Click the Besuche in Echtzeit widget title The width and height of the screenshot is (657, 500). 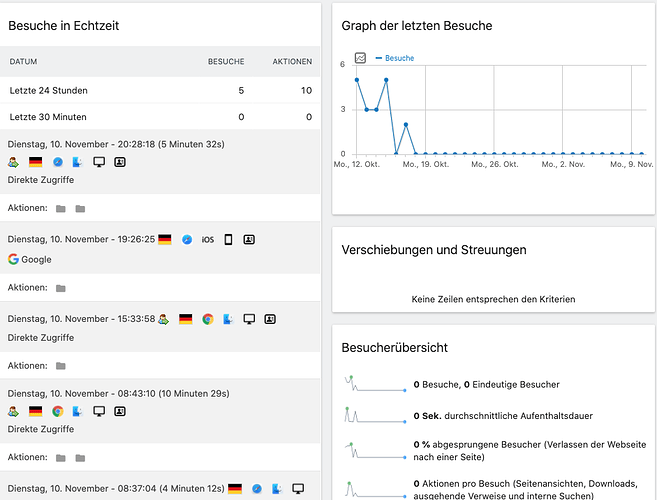(64, 26)
